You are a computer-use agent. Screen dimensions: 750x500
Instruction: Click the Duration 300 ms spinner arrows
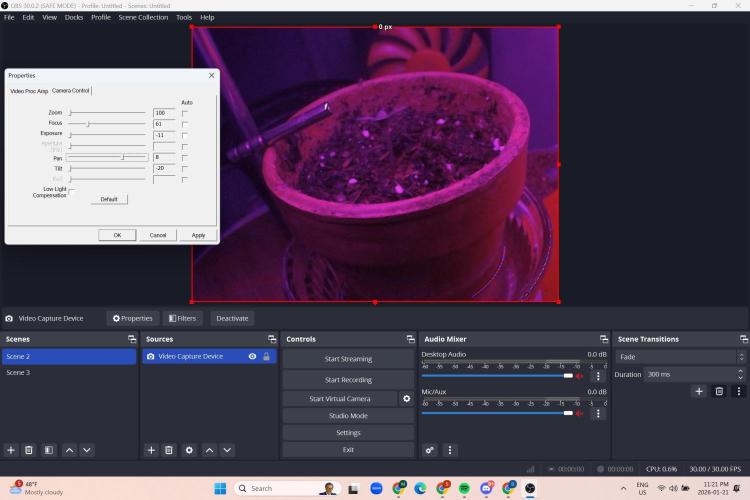tap(741, 374)
